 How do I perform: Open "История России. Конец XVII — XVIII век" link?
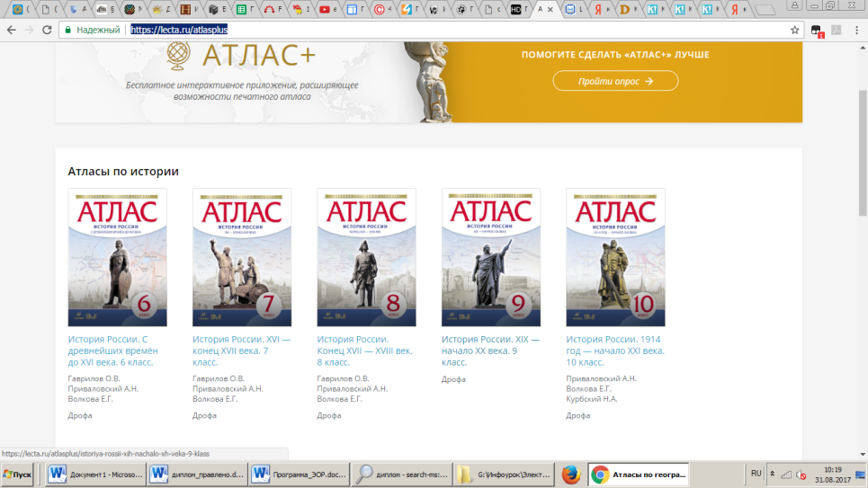pos(365,350)
